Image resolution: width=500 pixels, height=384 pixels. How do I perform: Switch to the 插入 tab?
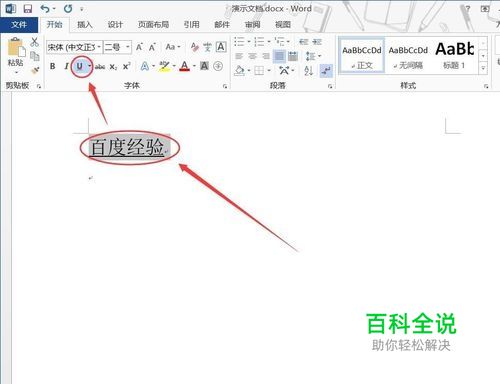click(x=84, y=24)
